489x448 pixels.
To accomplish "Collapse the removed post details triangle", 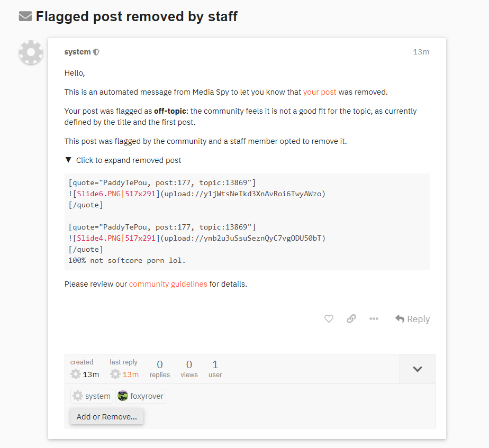I will tap(68, 160).
